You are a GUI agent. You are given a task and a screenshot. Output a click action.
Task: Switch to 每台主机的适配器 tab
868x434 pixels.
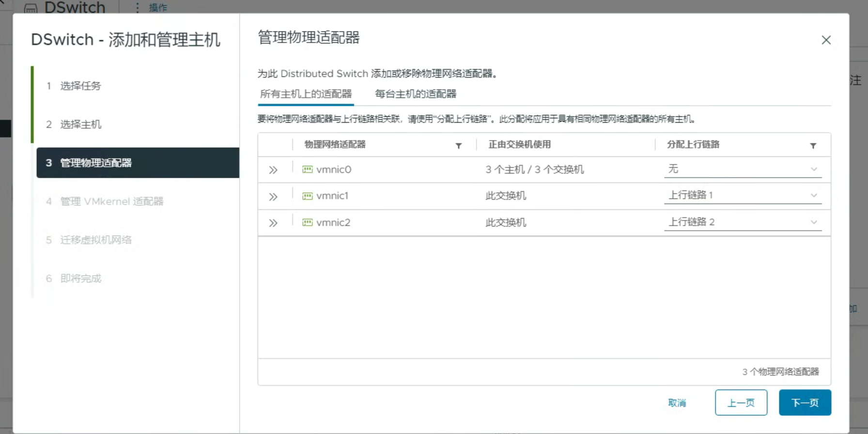(x=416, y=94)
